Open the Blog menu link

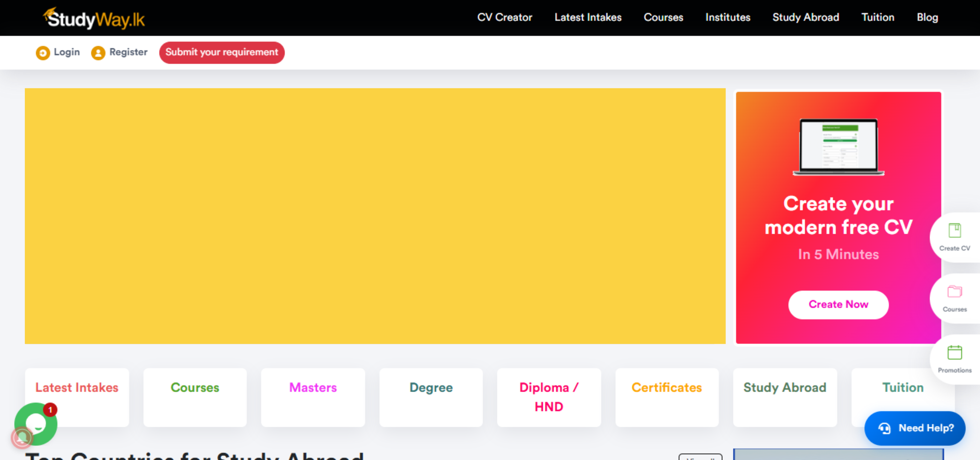(x=927, y=18)
